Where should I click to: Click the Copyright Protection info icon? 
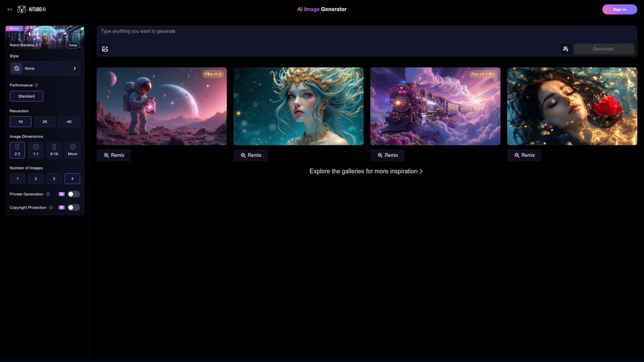click(51, 208)
